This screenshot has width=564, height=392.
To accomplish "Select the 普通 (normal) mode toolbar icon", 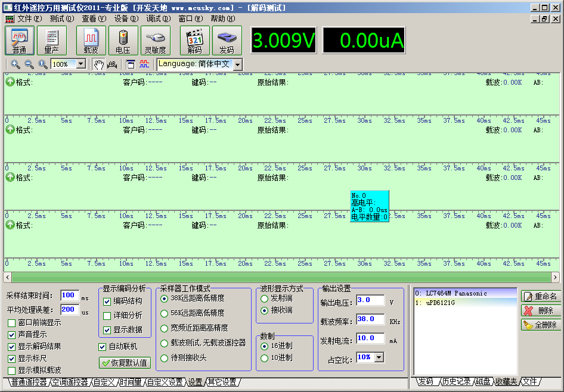I will point(20,41).
